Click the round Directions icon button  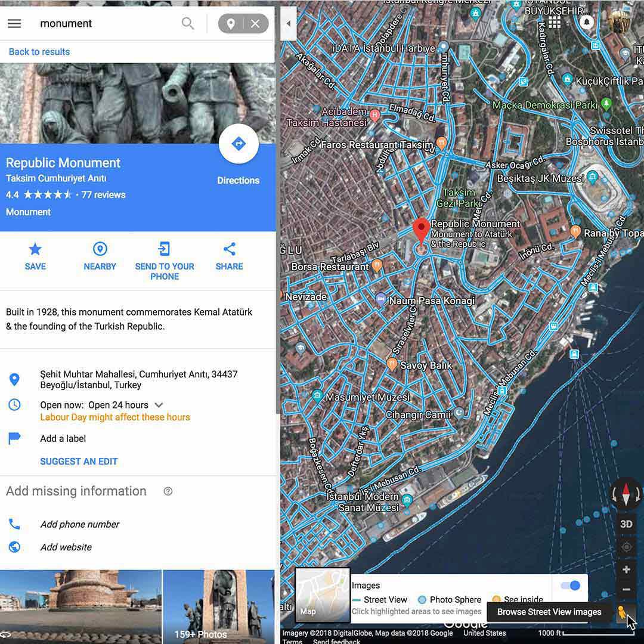(239, 144)
